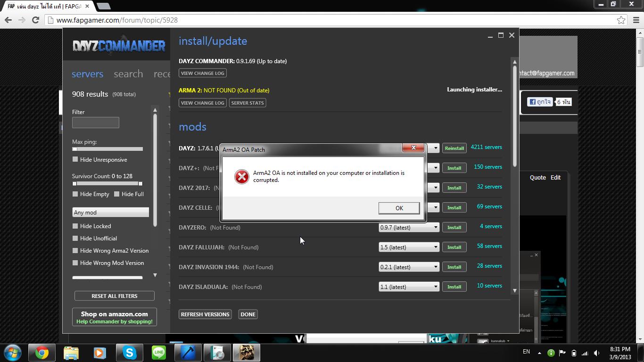Click the green info tray icon

(551, 353)
